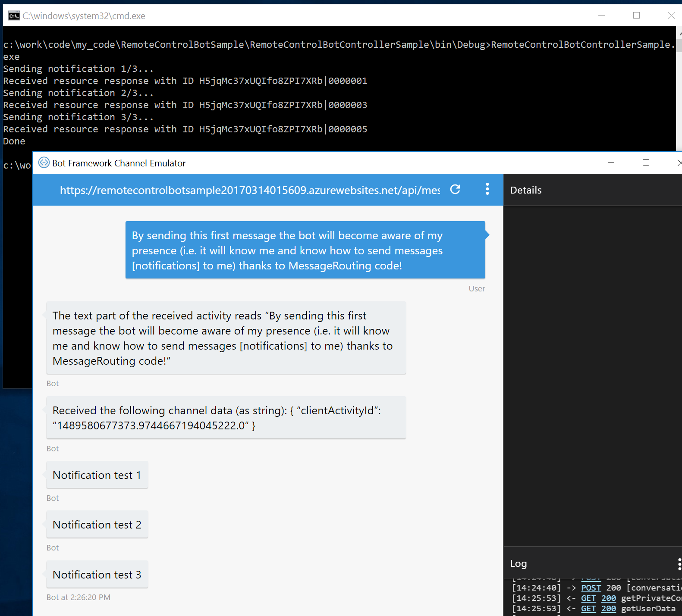Maximize the Bot Framework Channel Emulator window
This screenshot has height=616, width=682.
646,163
